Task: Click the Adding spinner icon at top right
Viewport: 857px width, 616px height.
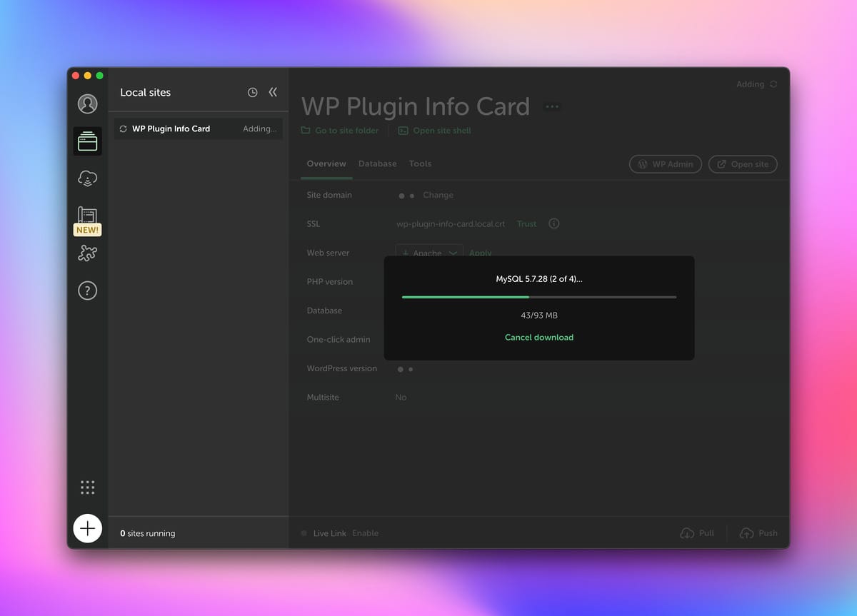Action: coord(773,84)
